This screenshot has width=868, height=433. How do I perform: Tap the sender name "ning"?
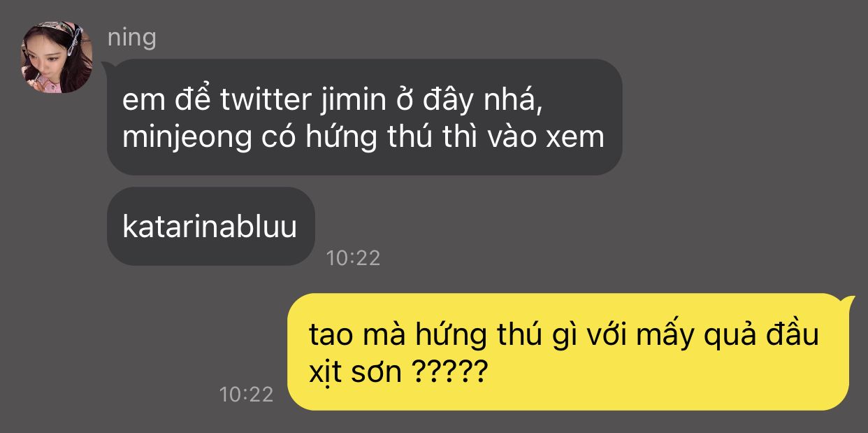[x=131, y=37]
